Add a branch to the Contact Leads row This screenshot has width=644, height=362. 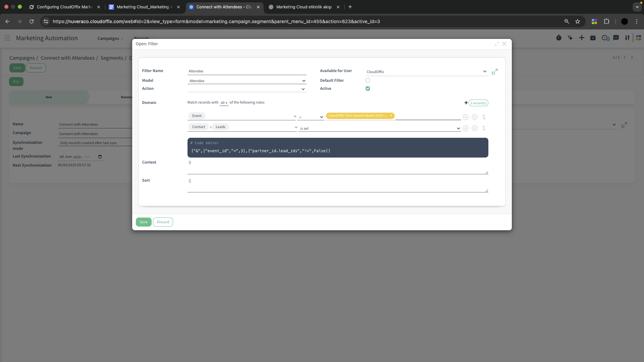point(484,128)
